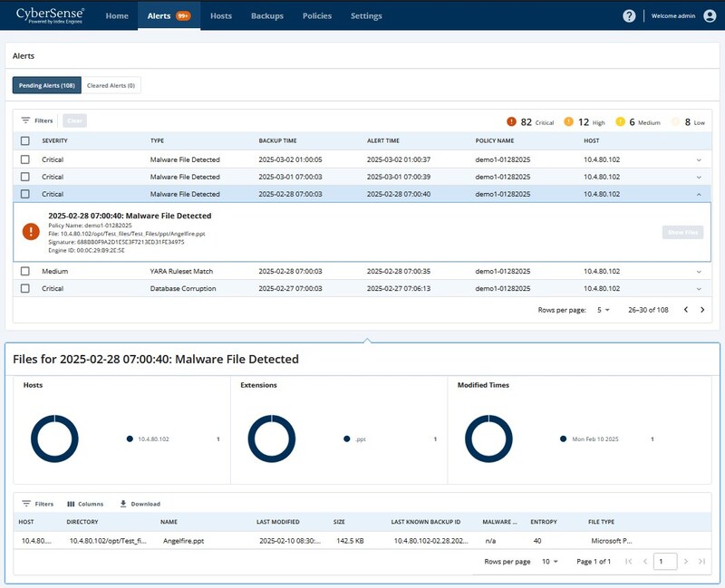Expand the Database Corruption row chevron
Viewport: 725px width, 588px height.
[699, 289]
